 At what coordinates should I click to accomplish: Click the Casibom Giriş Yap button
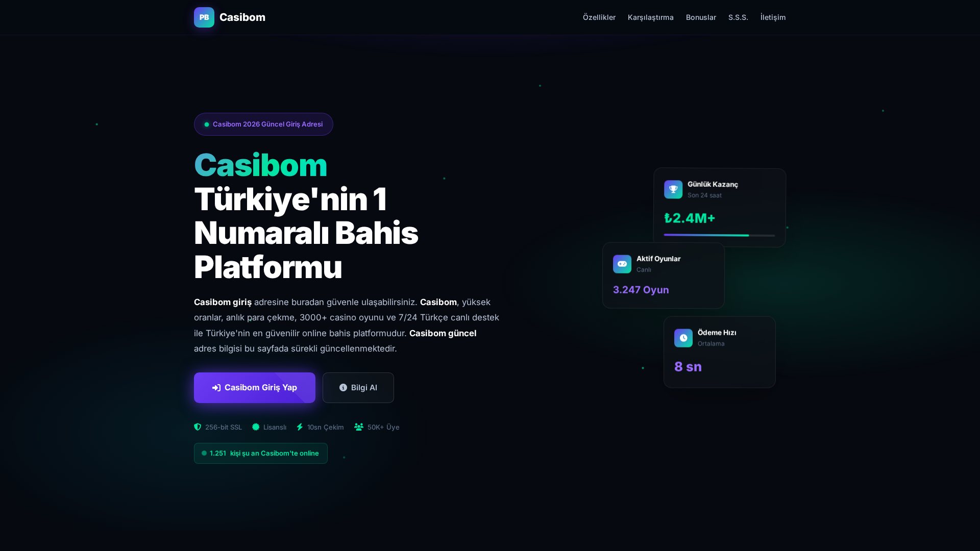click(255, 388)
